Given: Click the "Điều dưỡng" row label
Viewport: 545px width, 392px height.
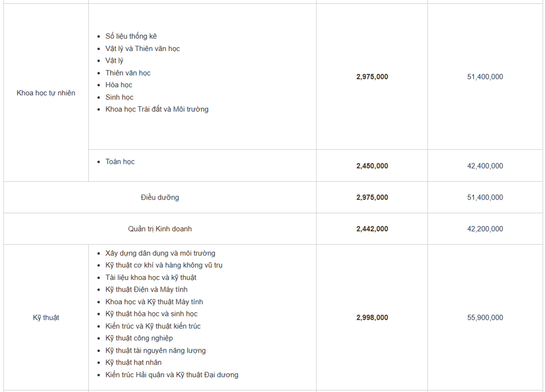Looking at the screenshot, I should coord(160,197).
